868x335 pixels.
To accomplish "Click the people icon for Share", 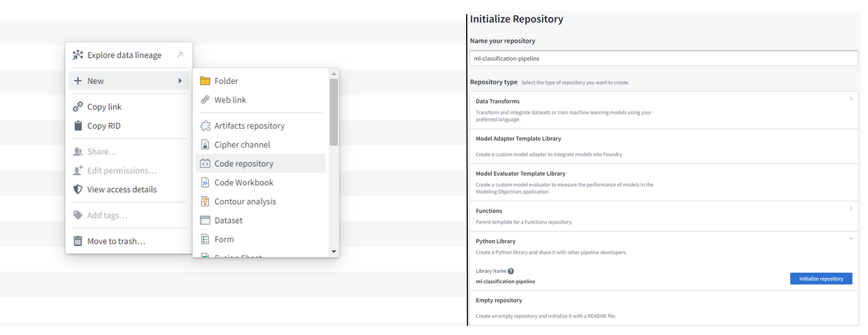I will [x=78, y=152].
